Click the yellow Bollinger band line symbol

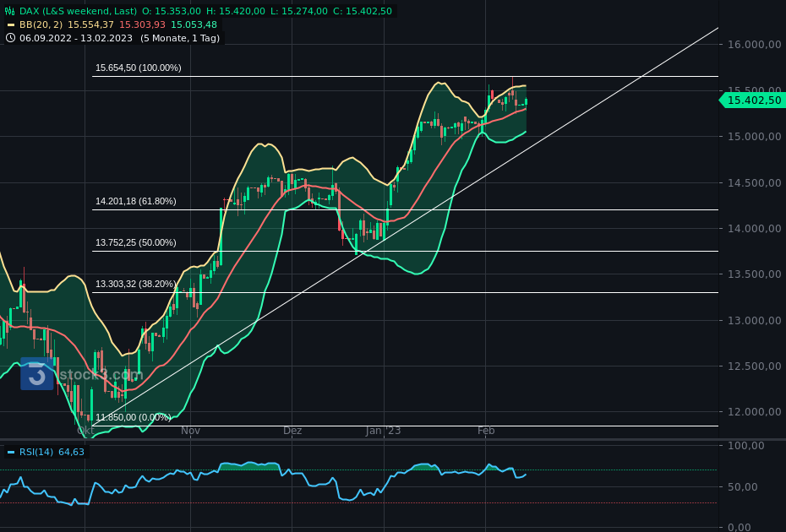click(x=13, y=25)
